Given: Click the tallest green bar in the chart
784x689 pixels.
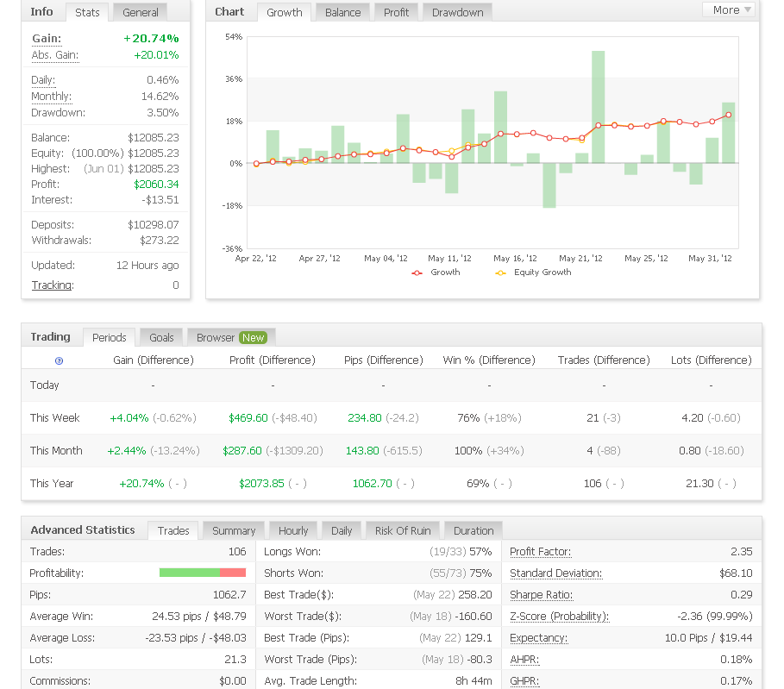Looking at the screenshot, I should pyautogui.click(x=598, y=106).
